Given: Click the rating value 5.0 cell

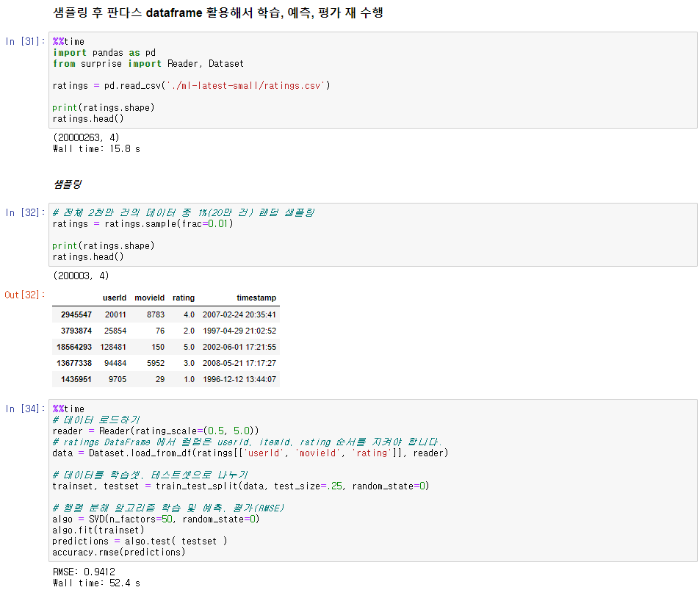Looking at the screenshot, I should pyautogui.click(x=189, y=347).
